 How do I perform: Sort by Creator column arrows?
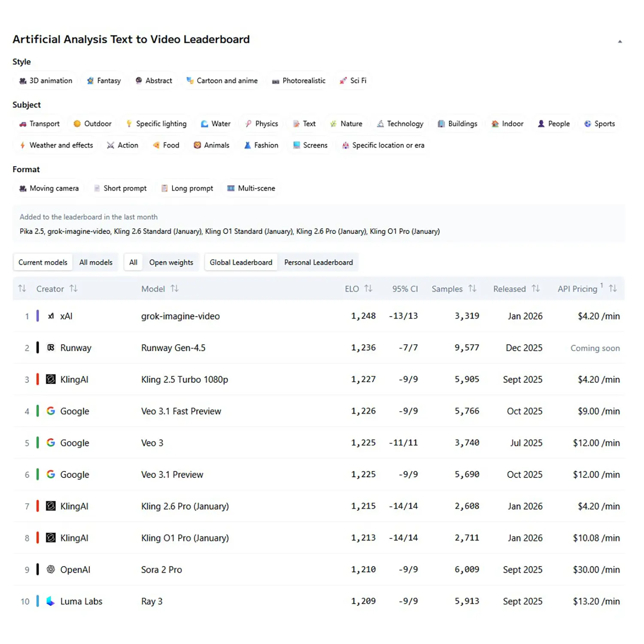pos(73,289)
